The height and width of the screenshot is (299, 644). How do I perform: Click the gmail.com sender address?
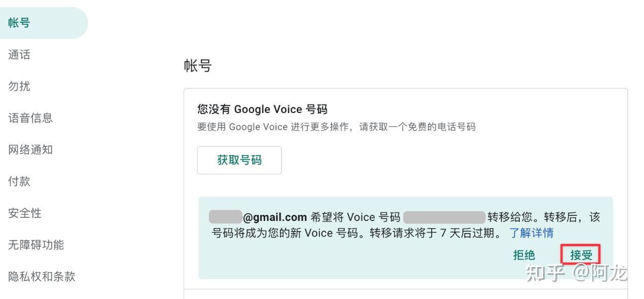(x=256, y=217)
